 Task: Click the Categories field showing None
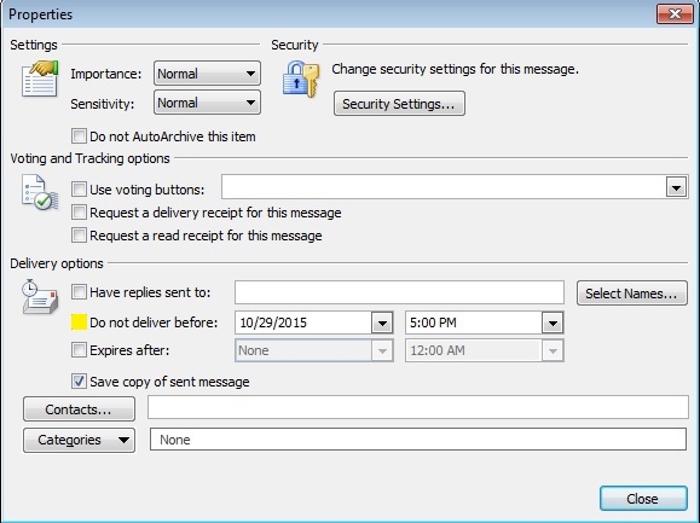click(418, 440)
